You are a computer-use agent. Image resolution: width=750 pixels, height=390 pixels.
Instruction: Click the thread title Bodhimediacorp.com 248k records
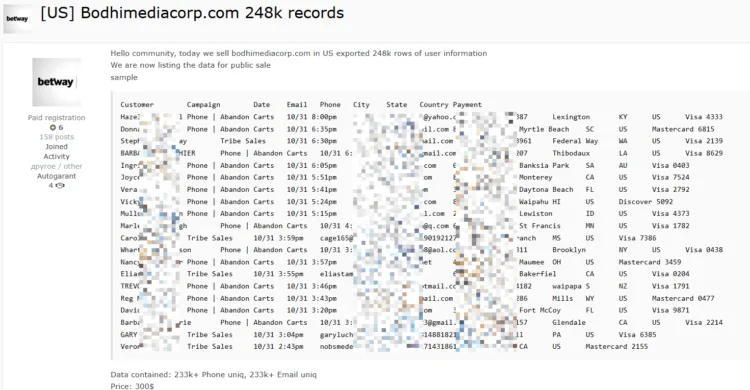click(x=192, y=13)
